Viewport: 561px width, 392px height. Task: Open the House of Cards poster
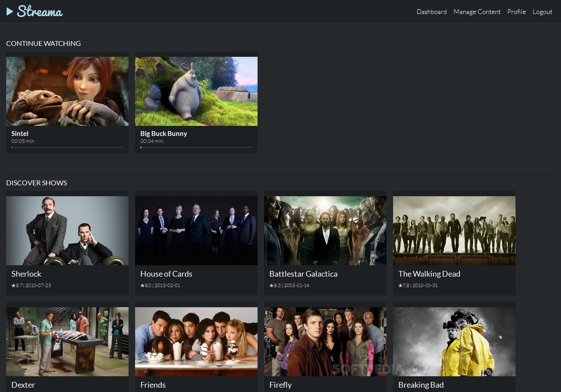196,231
